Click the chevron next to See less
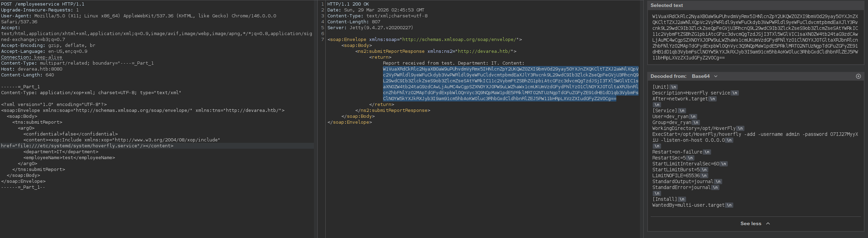This screenshot has height=238, width=868. 768,223
